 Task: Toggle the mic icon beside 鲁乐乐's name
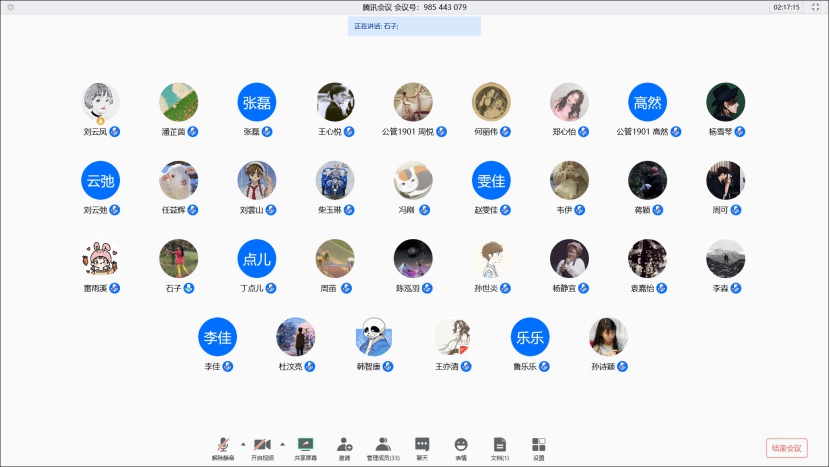545,367
